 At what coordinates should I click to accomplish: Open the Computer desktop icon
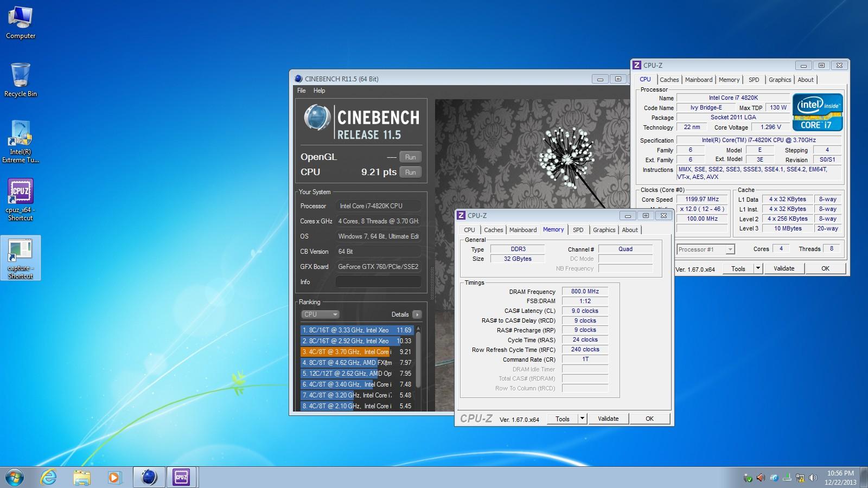(x=21, y=23)
